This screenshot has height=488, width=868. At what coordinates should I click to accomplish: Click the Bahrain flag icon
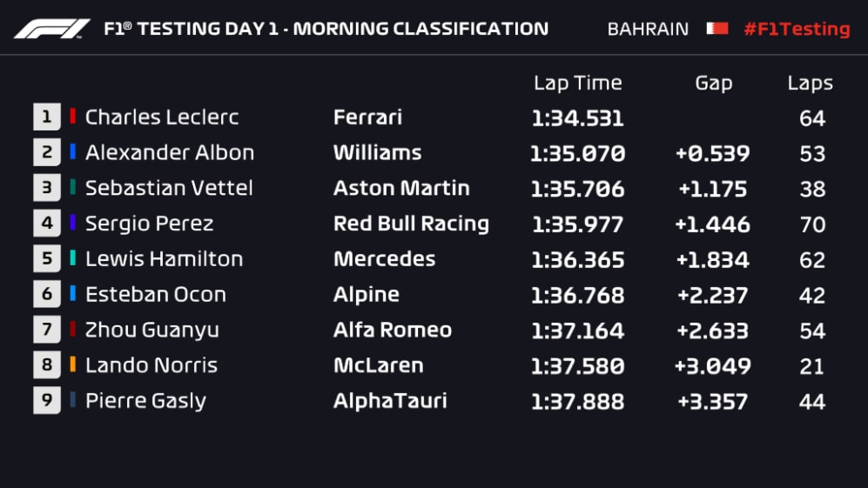click(x=717, y=29)
